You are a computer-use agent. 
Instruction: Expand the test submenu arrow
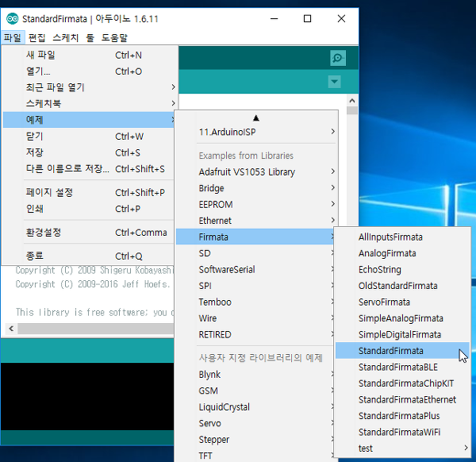466,448
